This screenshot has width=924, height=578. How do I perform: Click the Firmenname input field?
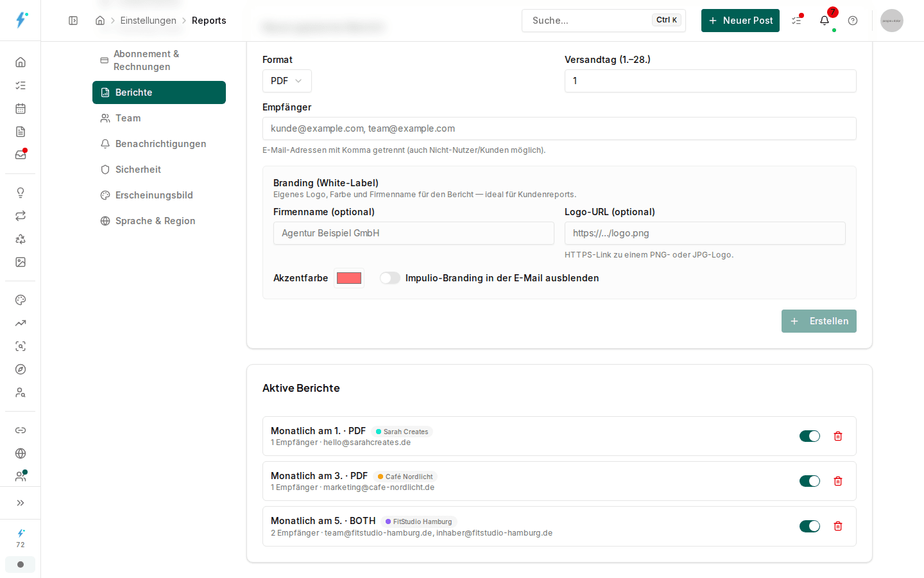click(414, 233)
